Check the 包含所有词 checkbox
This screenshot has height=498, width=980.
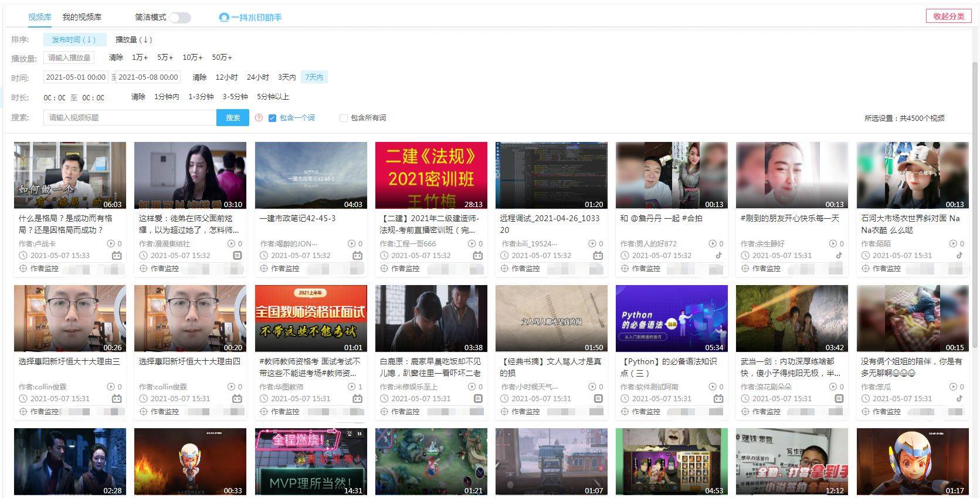[x=344, y=118]
